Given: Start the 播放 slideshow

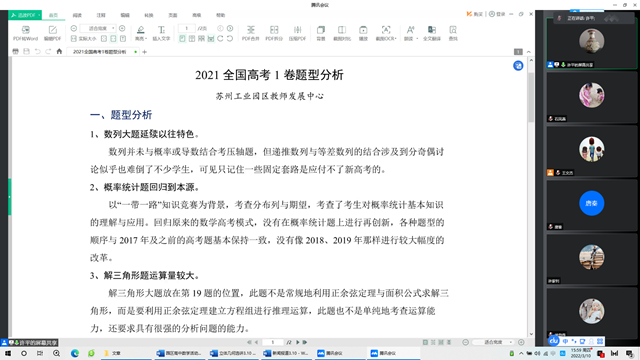Looking at the screenshot, I should click(x=363, y=33).
